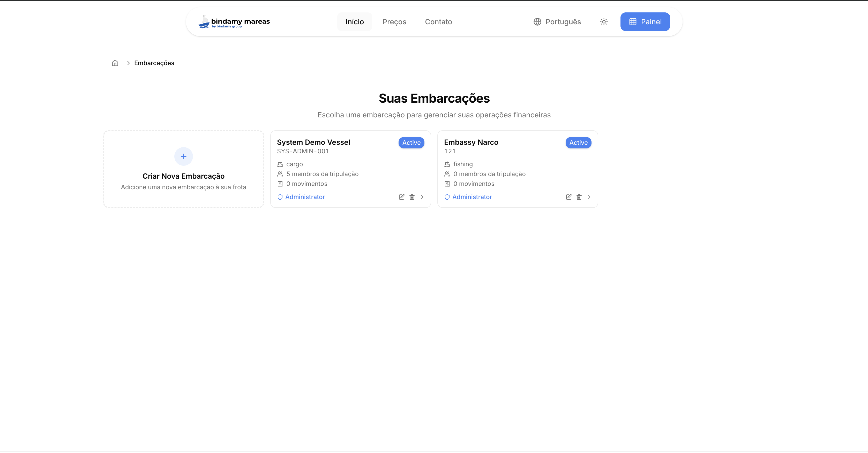Open System Demo Vessel via arrow icon
This screenshot has height=453, width=868.
421,197
